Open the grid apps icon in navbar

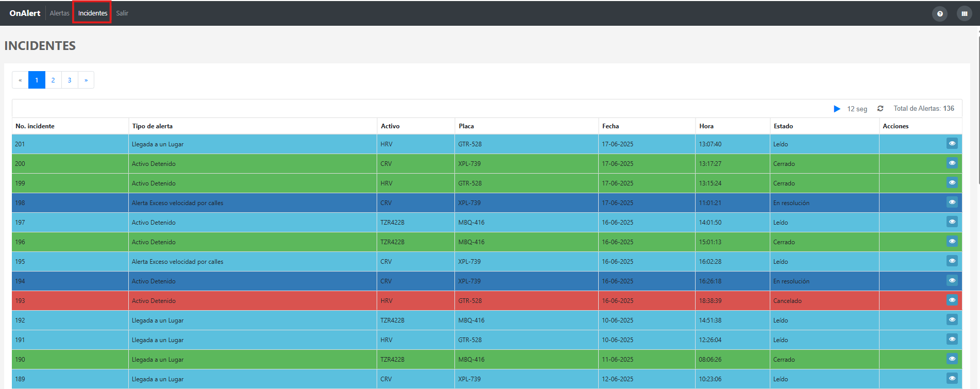965,14
